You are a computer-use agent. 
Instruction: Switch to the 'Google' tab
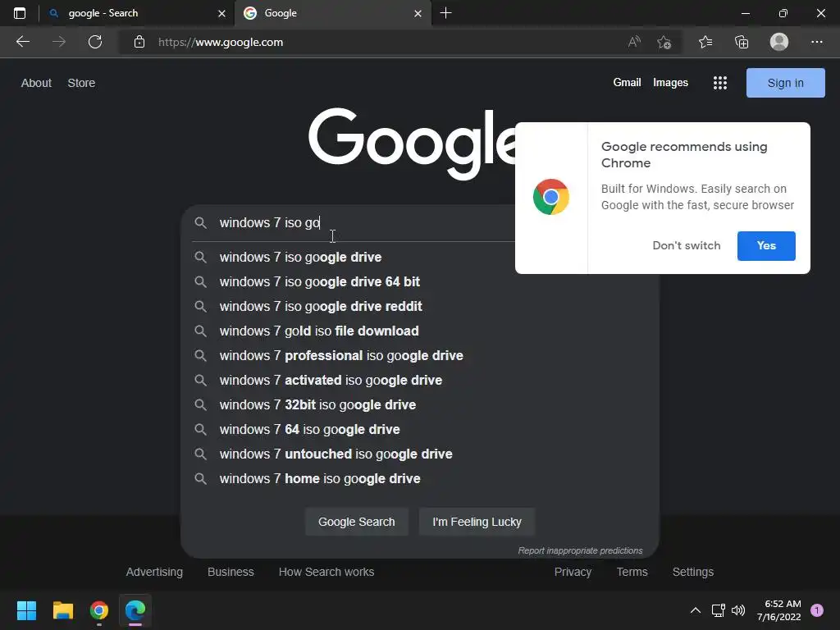tap(332, 13)
